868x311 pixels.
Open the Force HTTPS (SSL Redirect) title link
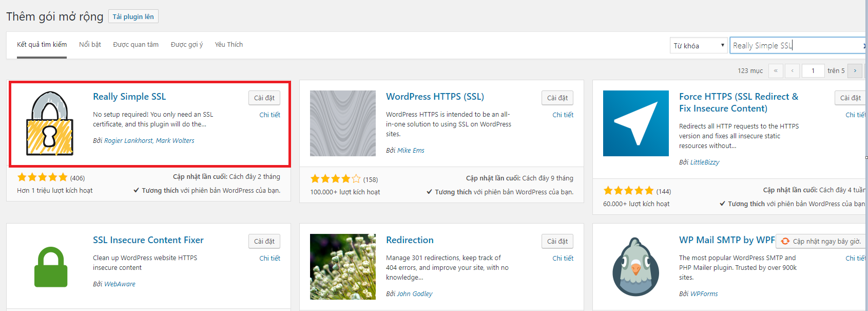tap(739, 102)
